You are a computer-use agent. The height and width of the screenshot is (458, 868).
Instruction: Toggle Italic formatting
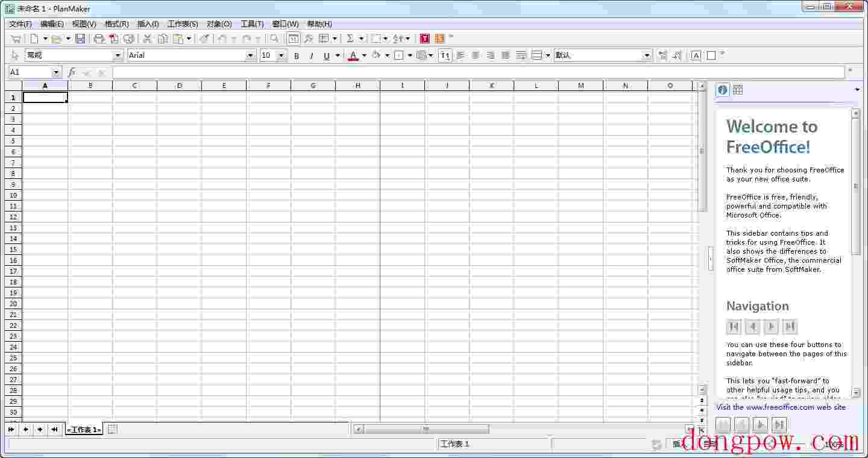(311, 55)
